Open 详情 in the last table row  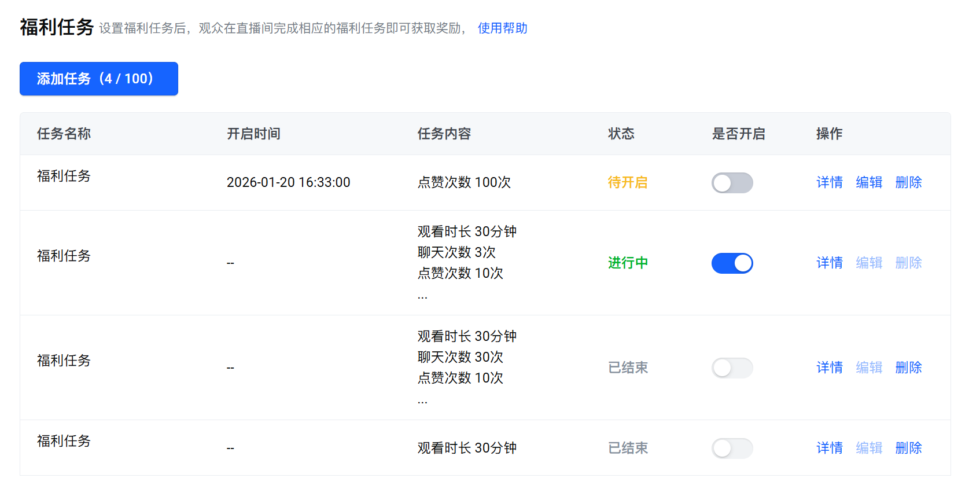click(829, 448)
